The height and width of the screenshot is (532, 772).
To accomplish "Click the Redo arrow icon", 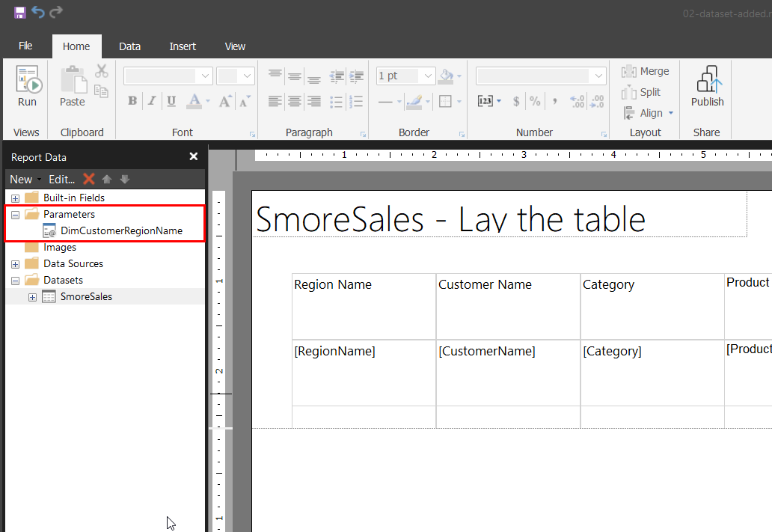I will [x=56, y=12].
